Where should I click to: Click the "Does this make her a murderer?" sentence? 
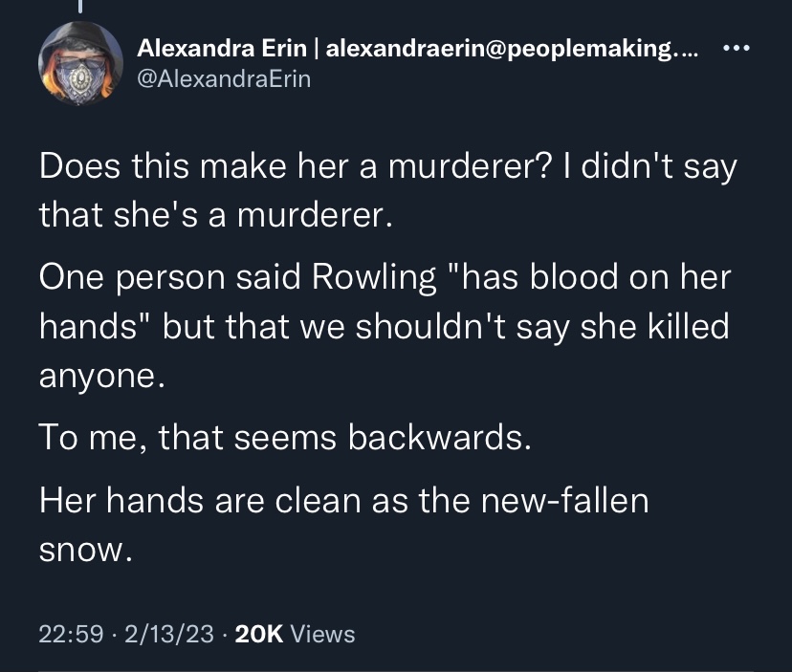tap(295, 166)
